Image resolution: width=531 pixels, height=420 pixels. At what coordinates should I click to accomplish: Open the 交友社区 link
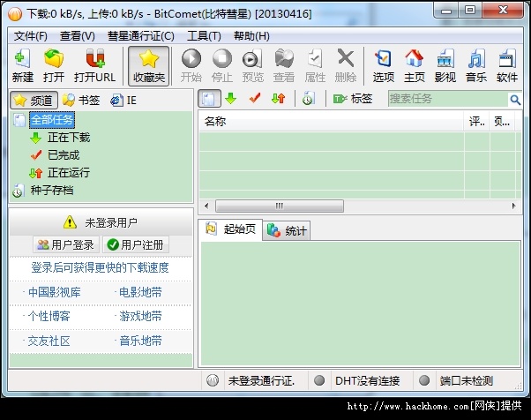49,341
